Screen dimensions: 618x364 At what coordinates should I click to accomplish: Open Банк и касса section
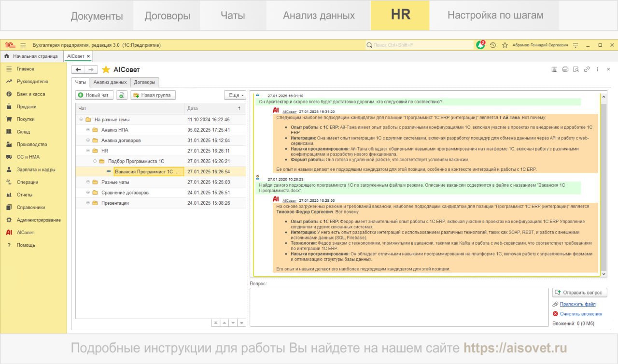pos(30,94)
